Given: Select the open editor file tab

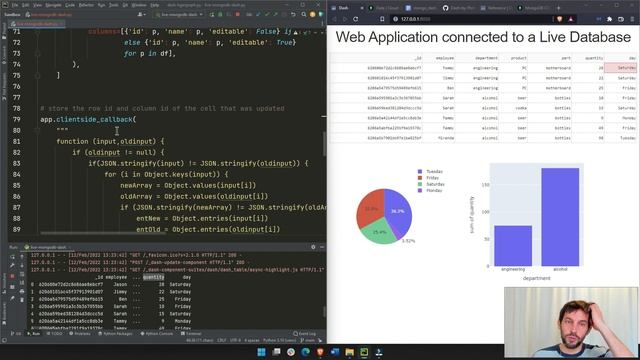Looking at the screenshot, I should (x=37, y=24).
